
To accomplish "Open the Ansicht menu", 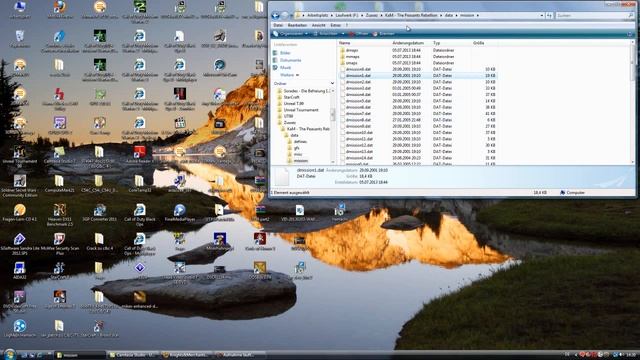I will click(318, 25).
